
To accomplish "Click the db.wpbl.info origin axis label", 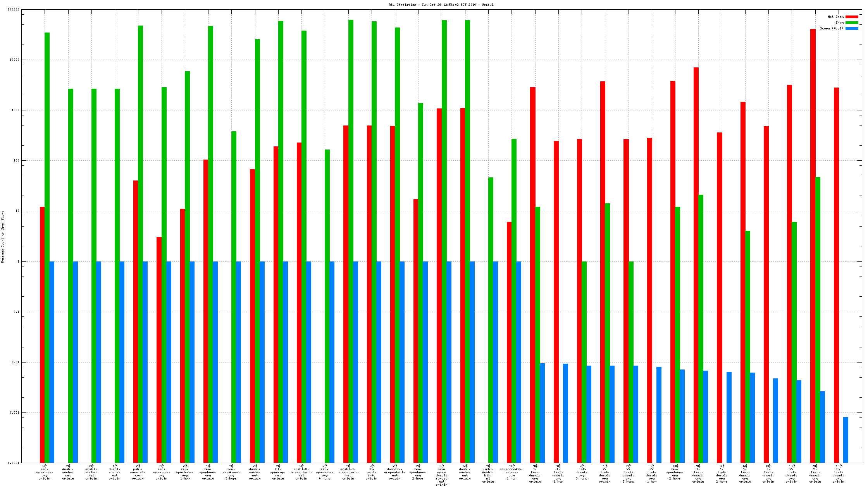I will coord(371,472).
